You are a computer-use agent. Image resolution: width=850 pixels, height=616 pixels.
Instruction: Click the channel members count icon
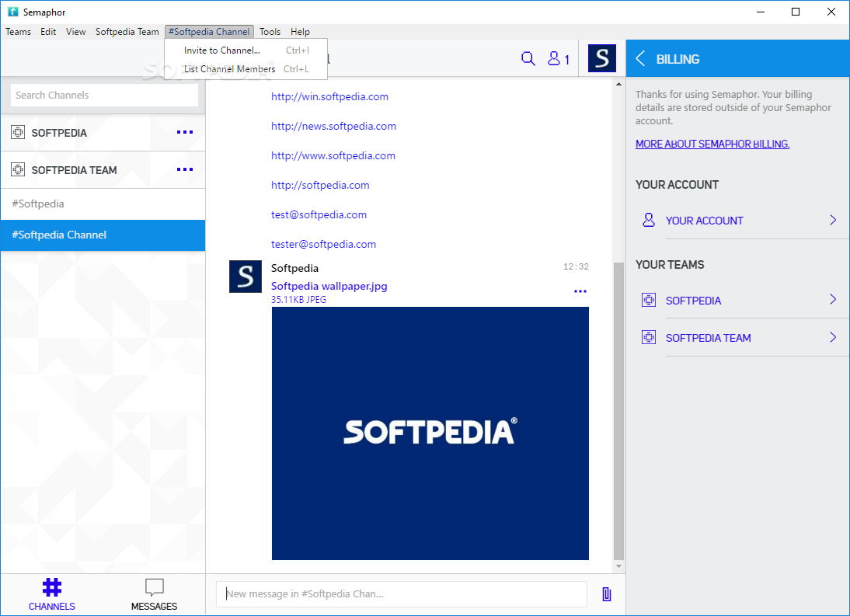[559, 58]
